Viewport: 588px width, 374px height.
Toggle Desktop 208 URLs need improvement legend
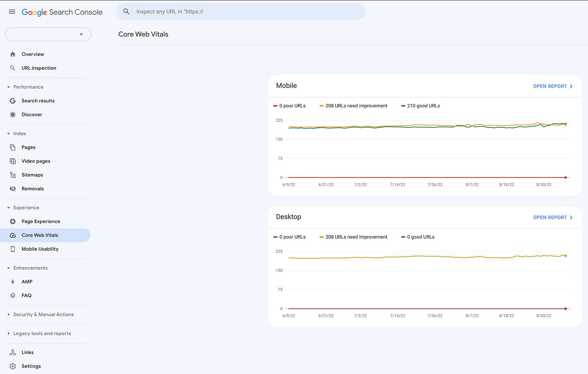click(354, 237)
